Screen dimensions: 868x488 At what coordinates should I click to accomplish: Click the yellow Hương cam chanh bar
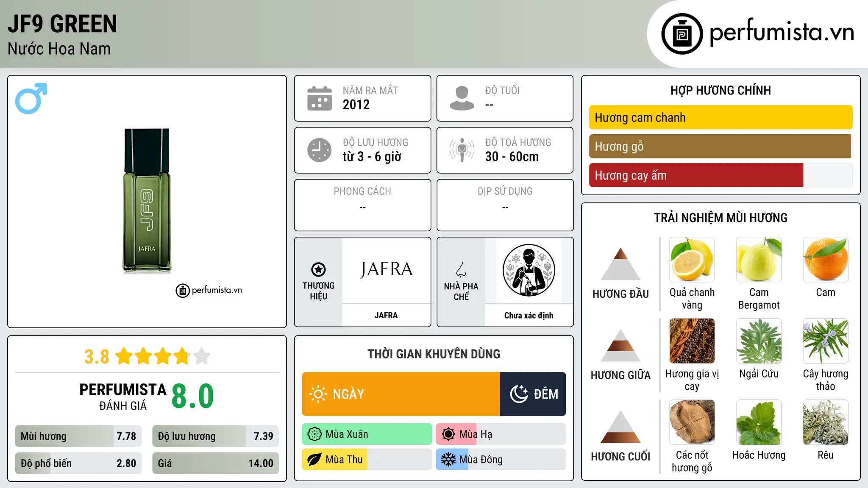point(721,117)
